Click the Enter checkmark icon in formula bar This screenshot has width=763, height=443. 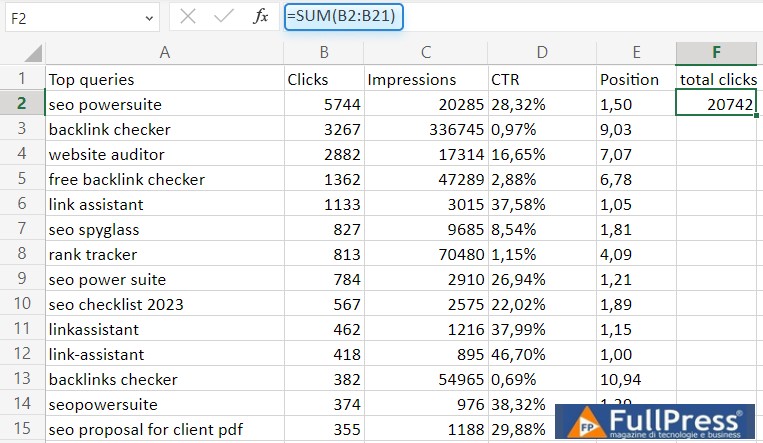point(223,17)
